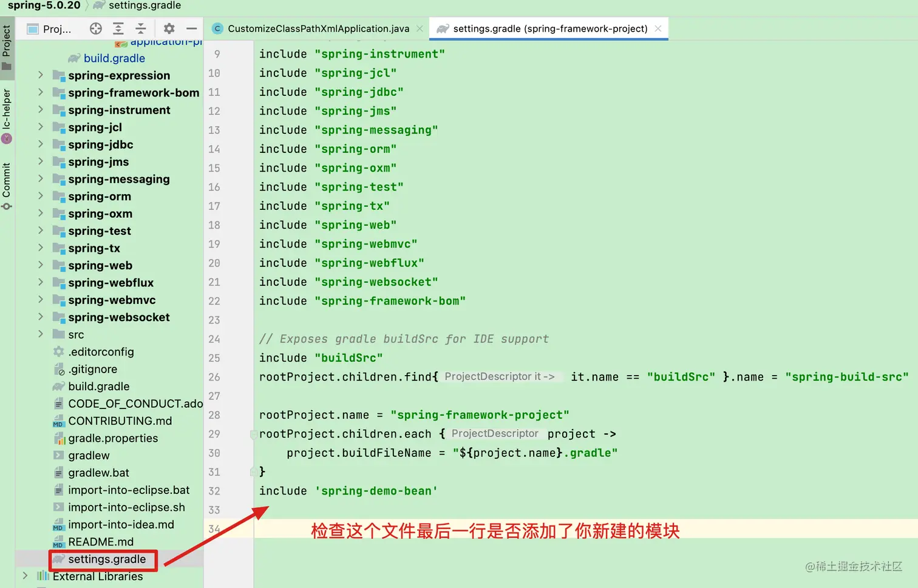The width and height of the screenshot is (918, 588).
Task: Click the "buildSrc" string on line 25
Action: tap(348, 358)
